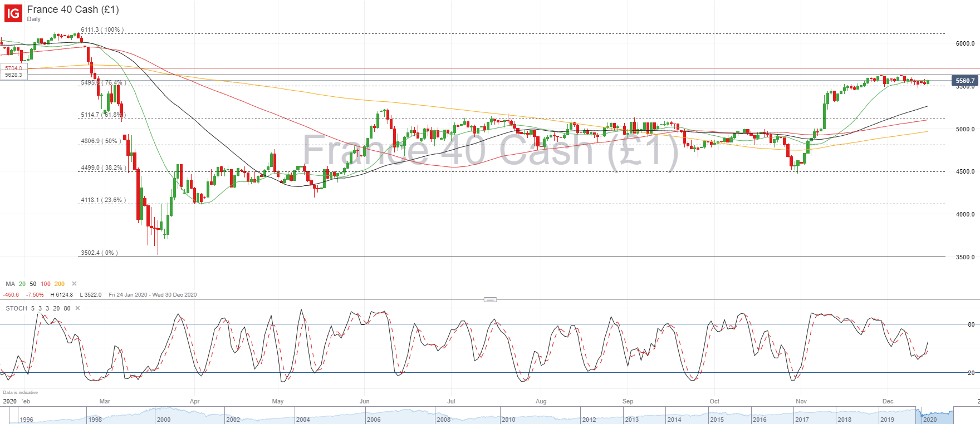Select the 6111.3 (100%) Fibonacci label

[x=102, y=30]
